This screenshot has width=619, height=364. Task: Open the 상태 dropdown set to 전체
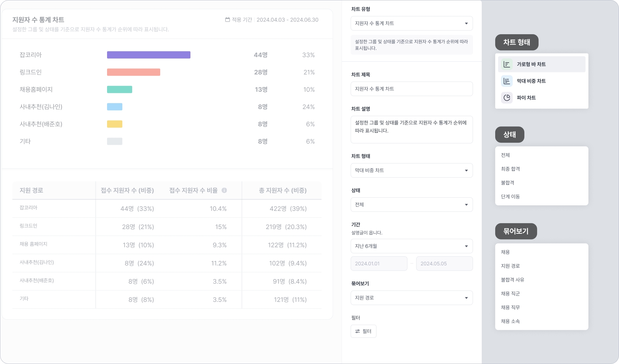click(x=411, y=205)
